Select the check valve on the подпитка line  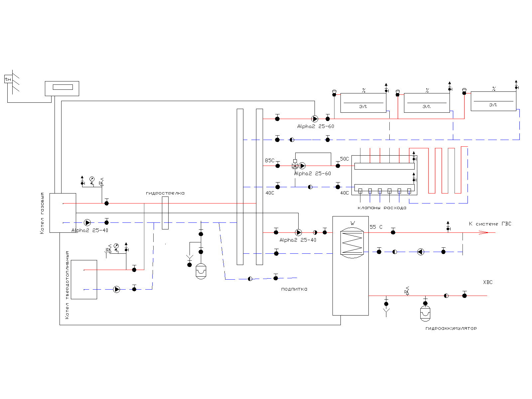click(x=250, y=279)
